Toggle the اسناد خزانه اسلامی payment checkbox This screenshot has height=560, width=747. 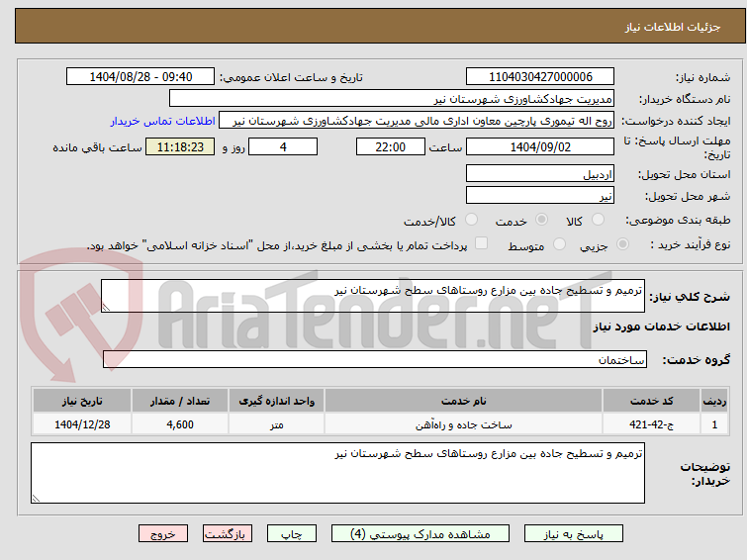coord(481,243)
